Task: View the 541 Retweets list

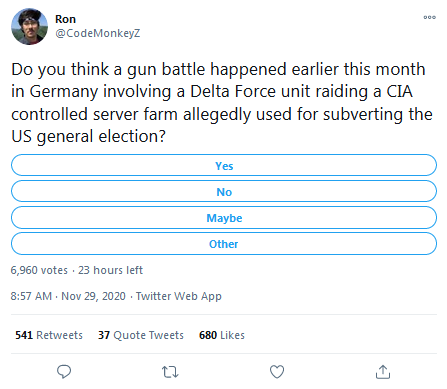Action: pyautogui.click(x=49, y=335)
